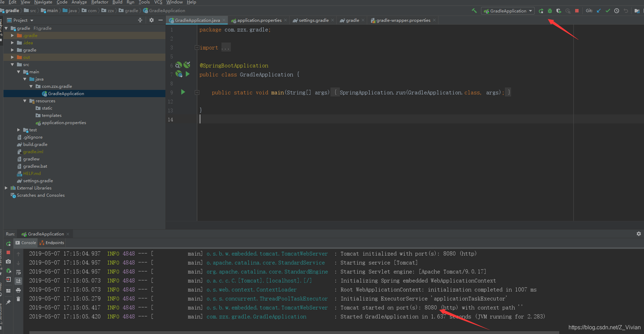Expand the out folder
Image resolution: width=644 pixels, height=334 pixels.
(x=12, y=57)
